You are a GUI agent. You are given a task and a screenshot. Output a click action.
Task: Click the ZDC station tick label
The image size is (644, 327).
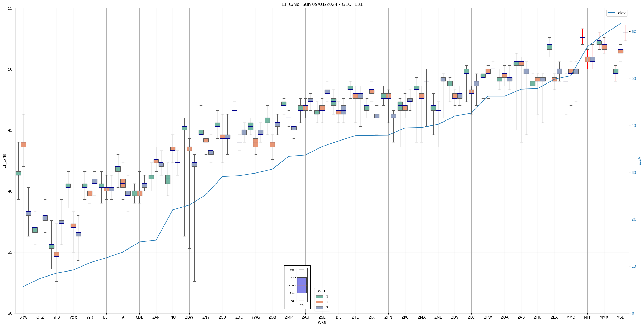click(239, 317)
